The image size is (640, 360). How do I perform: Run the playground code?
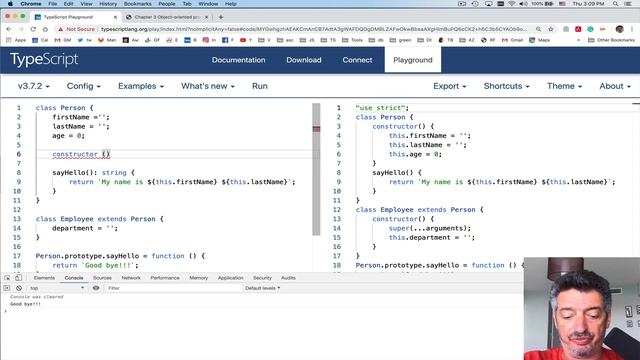tap(260, 86)
